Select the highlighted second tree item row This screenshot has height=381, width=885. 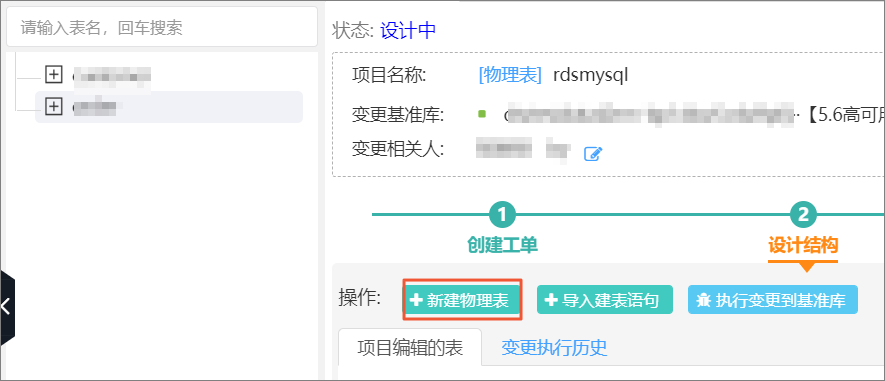coord(169,107)
